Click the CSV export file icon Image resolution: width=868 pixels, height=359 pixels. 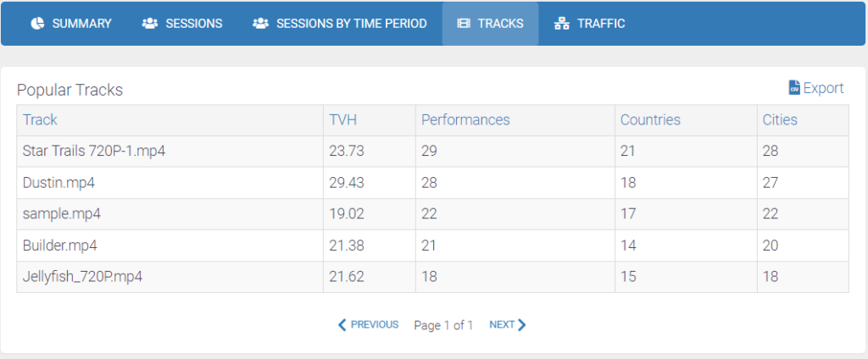[794, 88]
